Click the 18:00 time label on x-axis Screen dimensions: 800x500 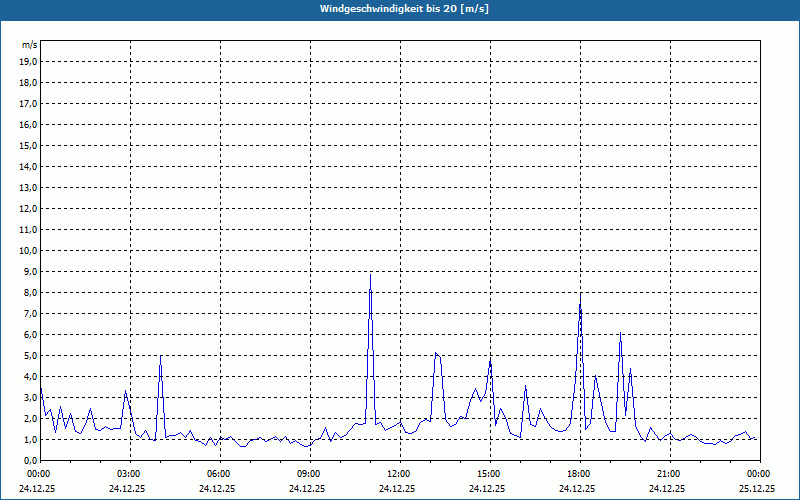578,474
